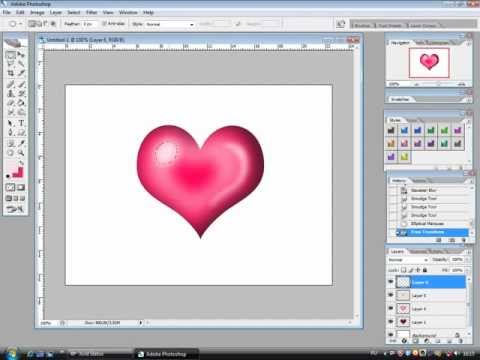The image size is (480, 360).
Task: Open the File menu
Action: 7,12
